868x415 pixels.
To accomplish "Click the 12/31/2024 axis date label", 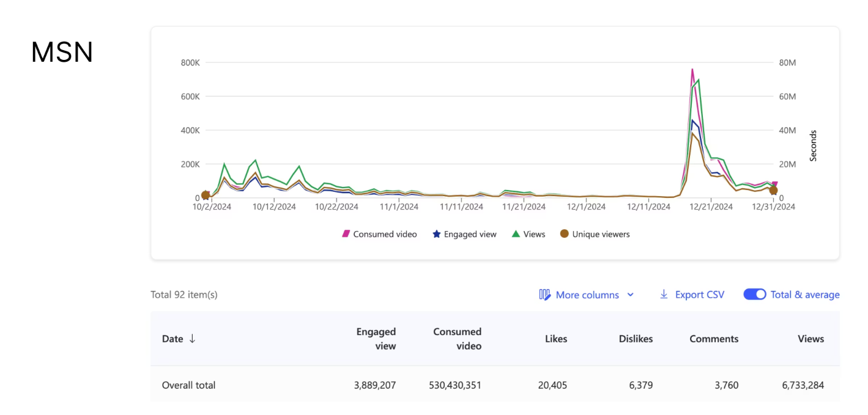I will pos(773,207).
